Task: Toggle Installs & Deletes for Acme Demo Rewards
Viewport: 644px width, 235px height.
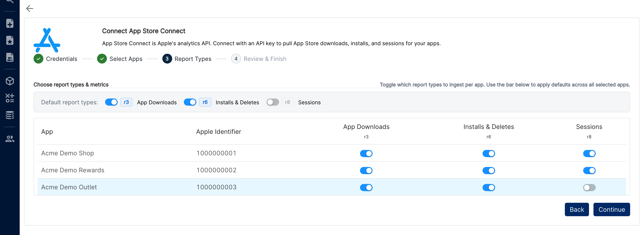Action: (489, 171)
